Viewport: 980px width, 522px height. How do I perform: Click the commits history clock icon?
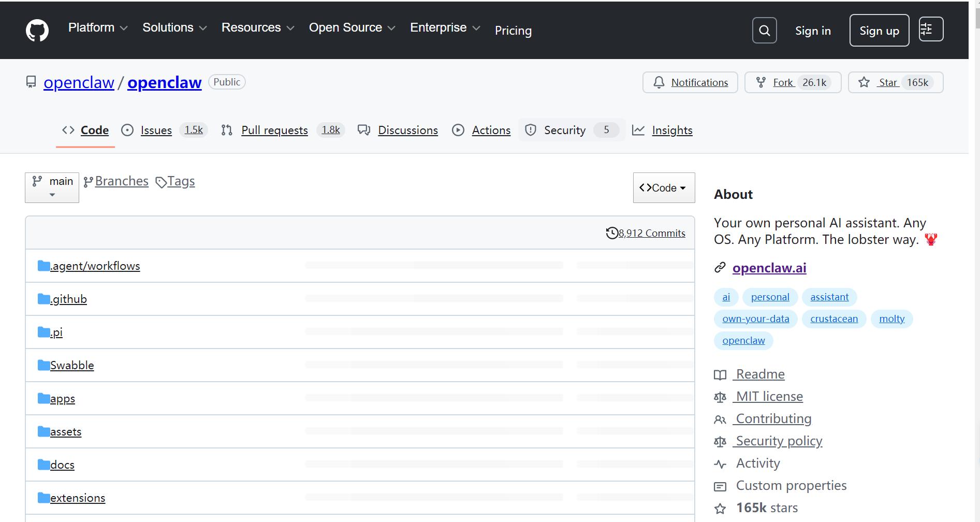[612, 233]
